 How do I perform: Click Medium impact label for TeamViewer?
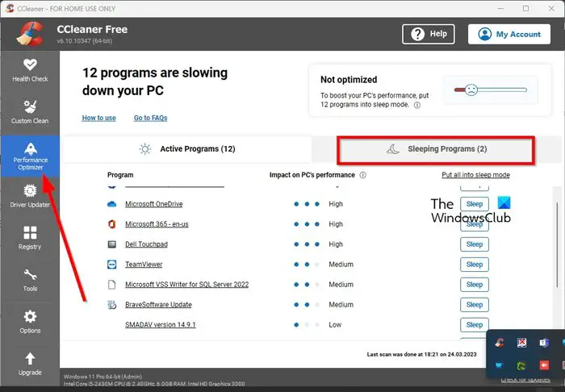[x=341, y=265]
